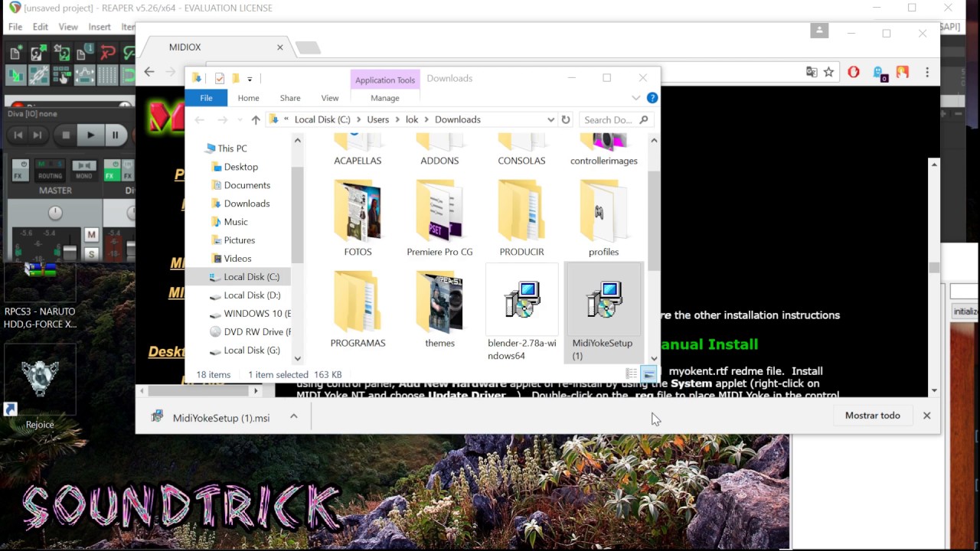
Task: Select DVD RW Drive in navigation pane
Action: (x=251, y=331)
